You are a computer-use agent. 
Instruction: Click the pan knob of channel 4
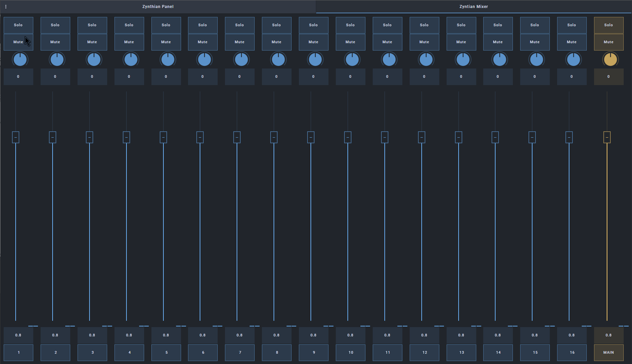coord(131,60)
